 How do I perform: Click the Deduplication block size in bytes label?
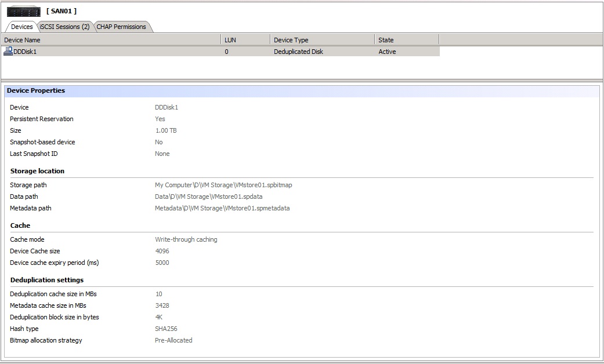[x=55, y=317]
